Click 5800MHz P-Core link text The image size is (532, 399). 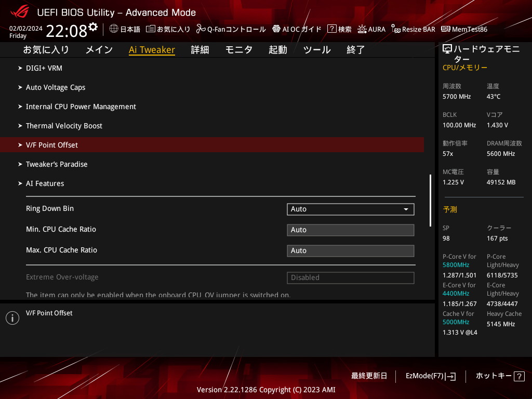tap(456, 265)
